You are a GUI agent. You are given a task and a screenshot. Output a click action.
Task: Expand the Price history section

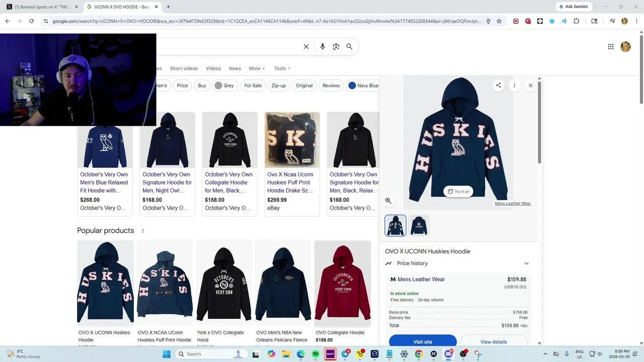pyautogui.click(x=457, y=263)
